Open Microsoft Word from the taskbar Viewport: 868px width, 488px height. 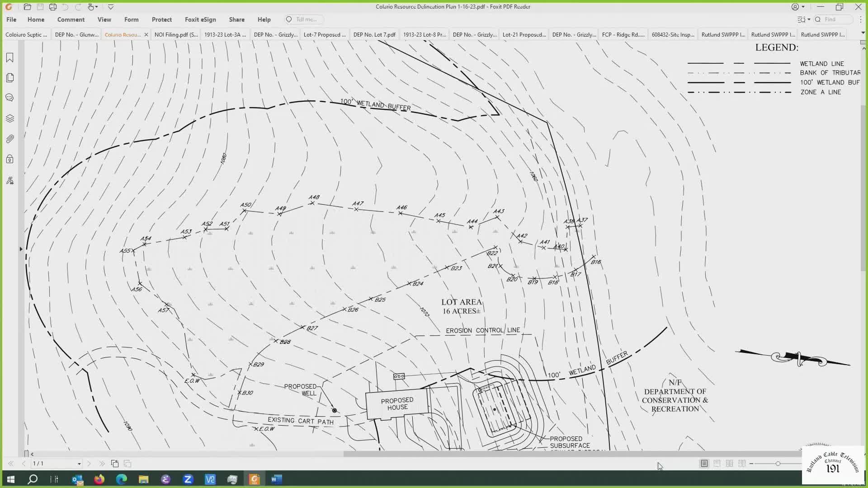[277, 479]
